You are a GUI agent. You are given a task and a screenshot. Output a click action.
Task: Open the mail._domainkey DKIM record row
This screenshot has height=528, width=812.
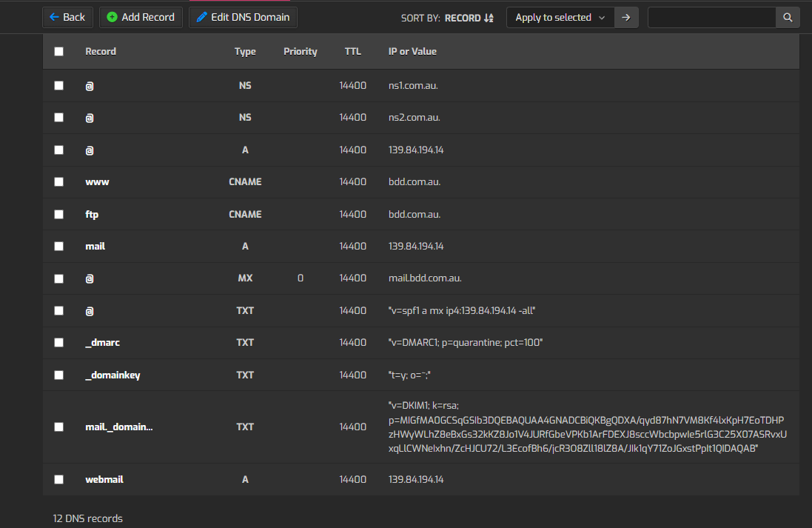click(x=119, y=427)
